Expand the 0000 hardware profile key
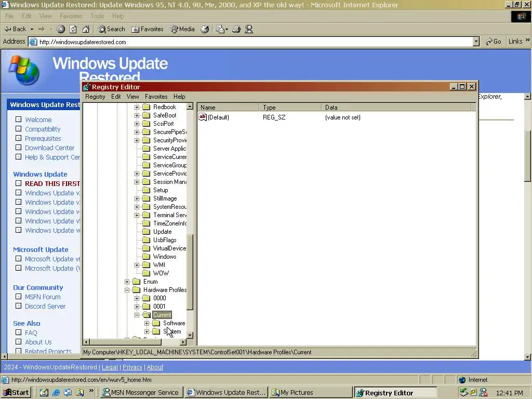532x399 pixels. click(137, 298)
